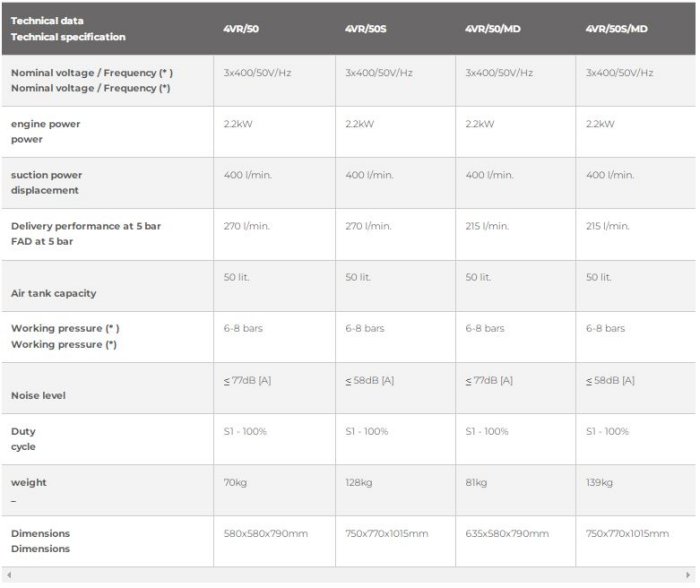
Task: Click the Technical data header cell
Action: coord(68,29)
